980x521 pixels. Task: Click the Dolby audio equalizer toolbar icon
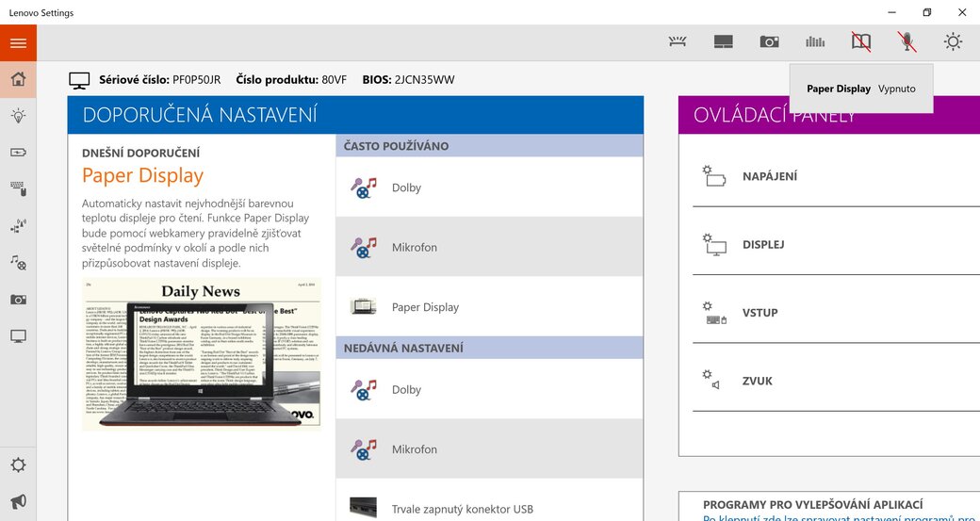click(x=815, y=41)
